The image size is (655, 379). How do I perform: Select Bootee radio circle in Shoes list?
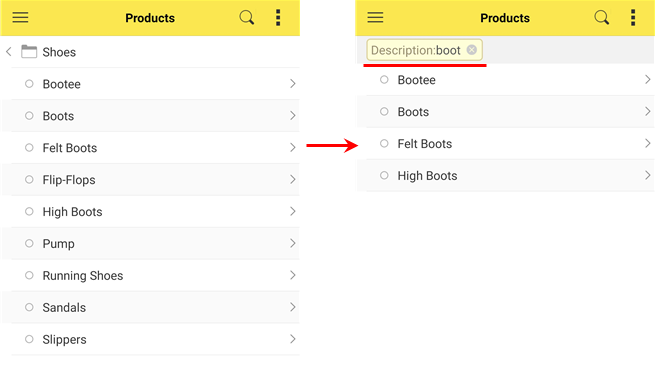pos(29,84)
